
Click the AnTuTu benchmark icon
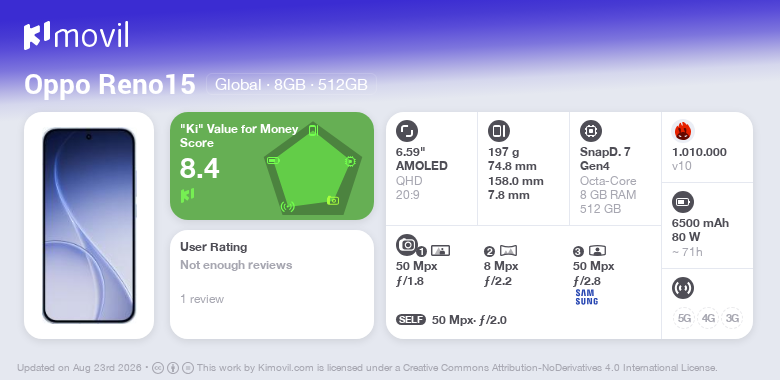683,131
